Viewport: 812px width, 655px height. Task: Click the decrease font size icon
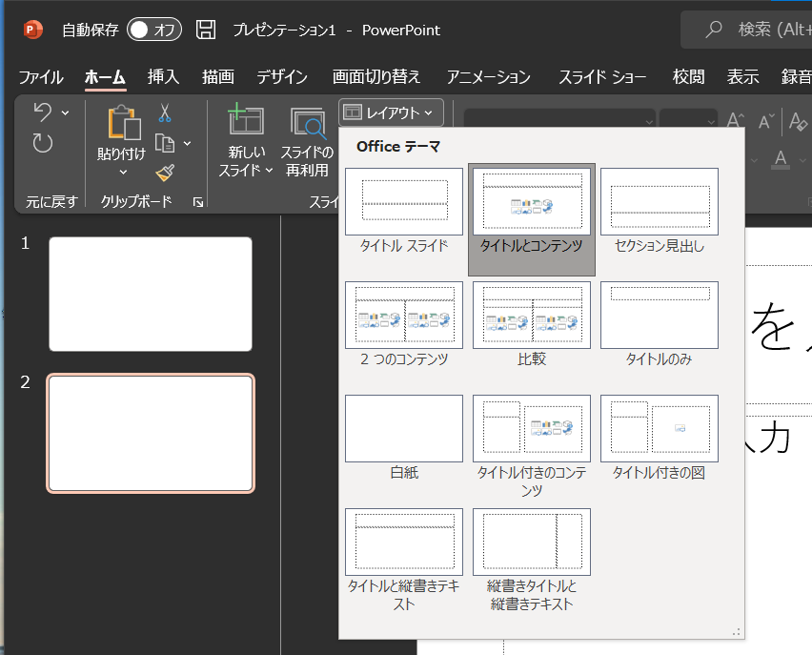(766, 121)
